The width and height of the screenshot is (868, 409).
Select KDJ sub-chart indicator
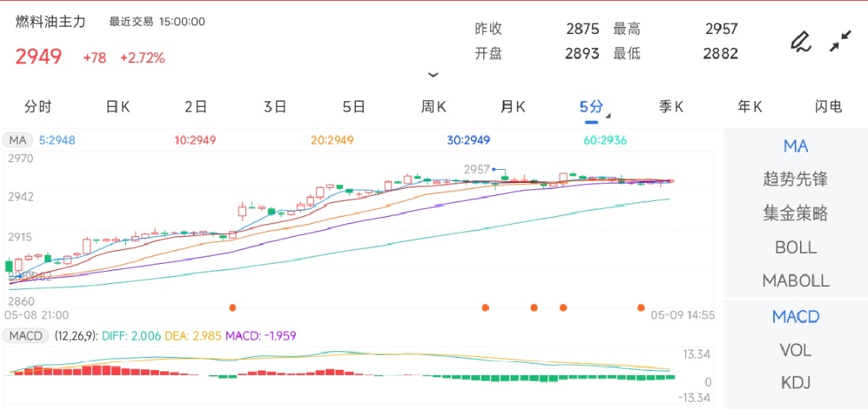tap(796, 383)
